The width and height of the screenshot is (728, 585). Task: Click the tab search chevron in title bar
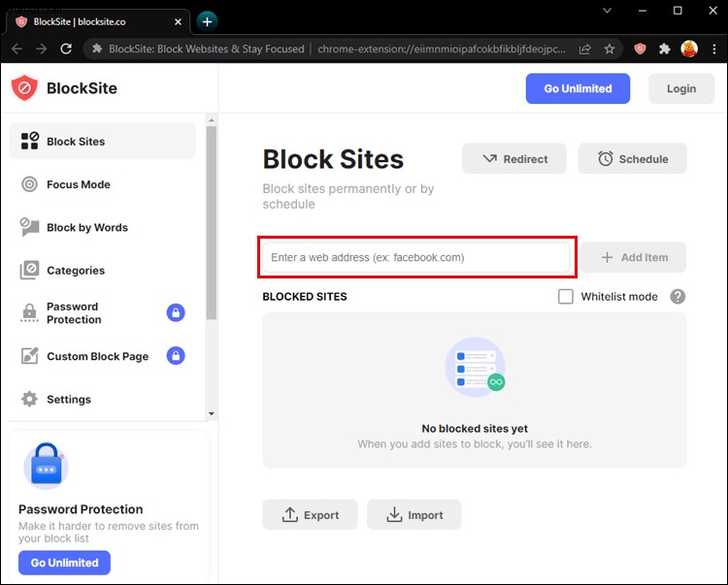[607, 11]
